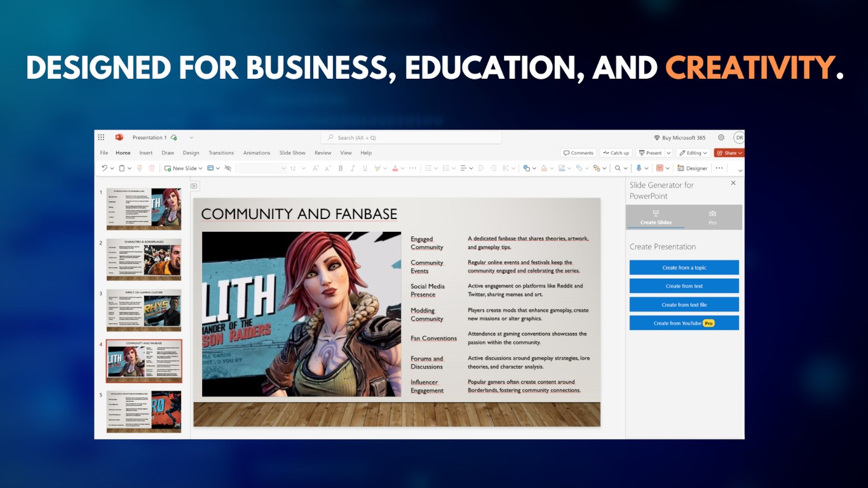
Task: Click the Create from a topic button
Action: [x=684, y=268]
